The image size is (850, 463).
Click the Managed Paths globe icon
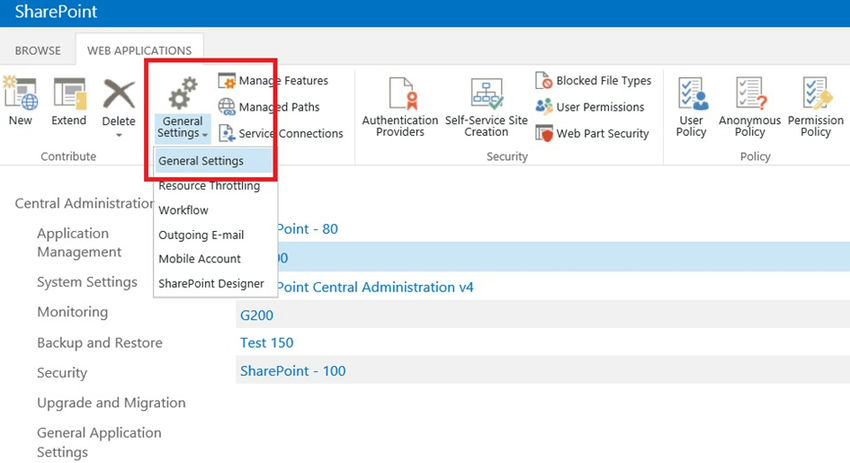227,107
